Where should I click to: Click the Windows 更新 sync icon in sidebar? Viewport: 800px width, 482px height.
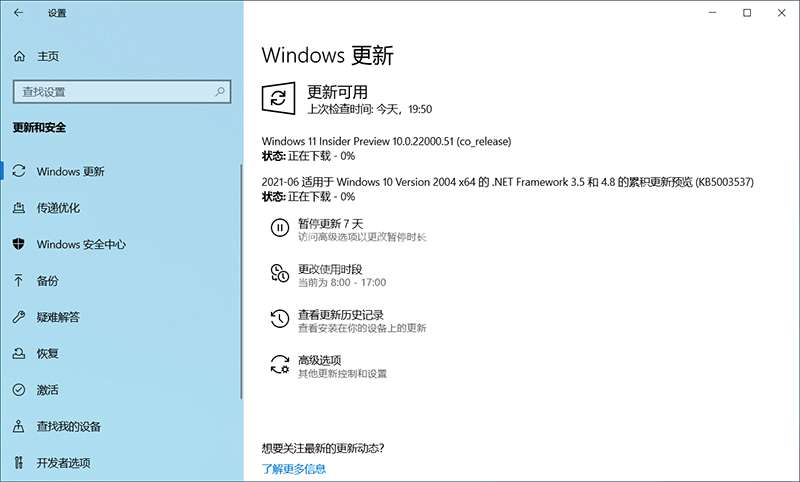(19, 171)
